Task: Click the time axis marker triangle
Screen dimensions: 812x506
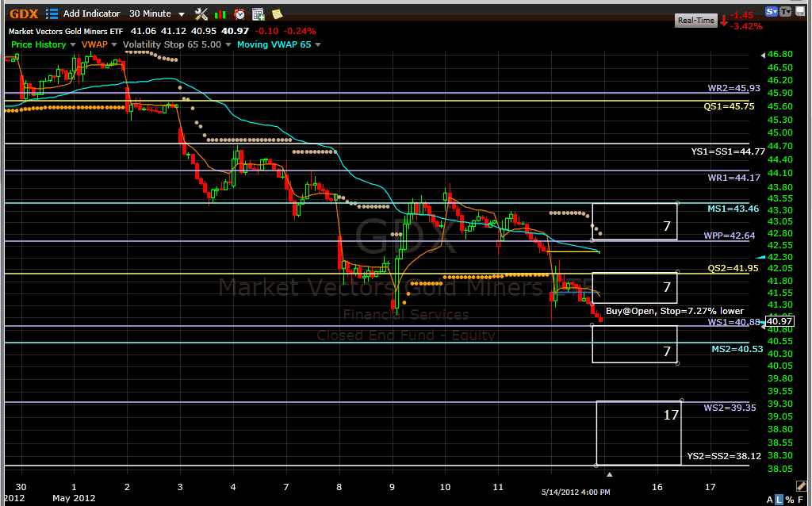Action: pos(610,474)
